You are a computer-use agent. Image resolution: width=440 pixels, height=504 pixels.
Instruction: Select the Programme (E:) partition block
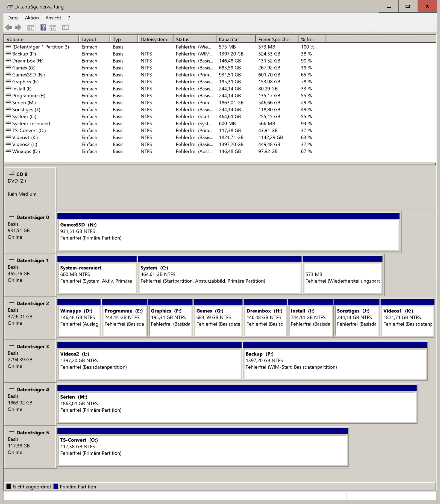[124, 318]
